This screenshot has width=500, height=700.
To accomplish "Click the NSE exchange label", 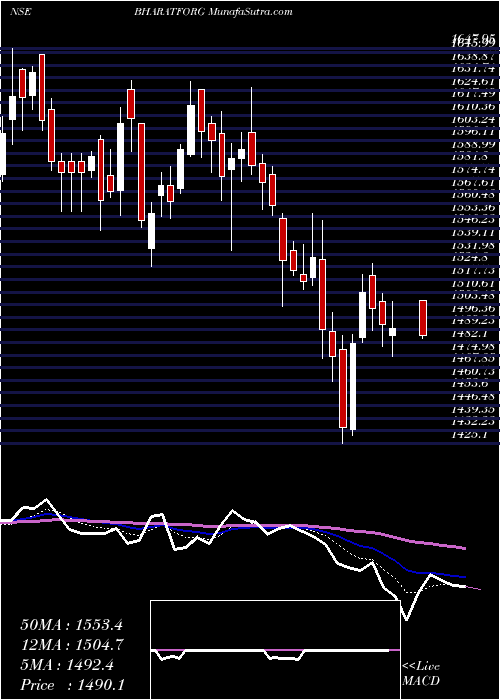I will pos(20,12).
